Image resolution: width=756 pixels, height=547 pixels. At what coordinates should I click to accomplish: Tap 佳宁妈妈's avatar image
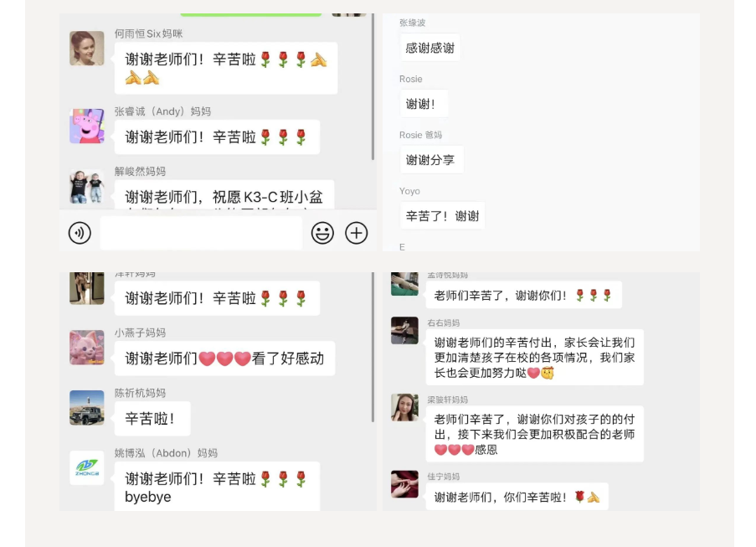404,484
